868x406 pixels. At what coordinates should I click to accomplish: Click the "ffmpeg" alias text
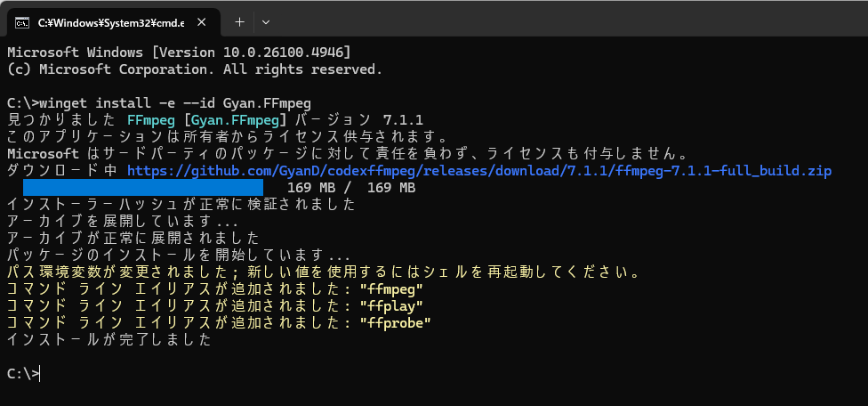[x=390, y=289]
